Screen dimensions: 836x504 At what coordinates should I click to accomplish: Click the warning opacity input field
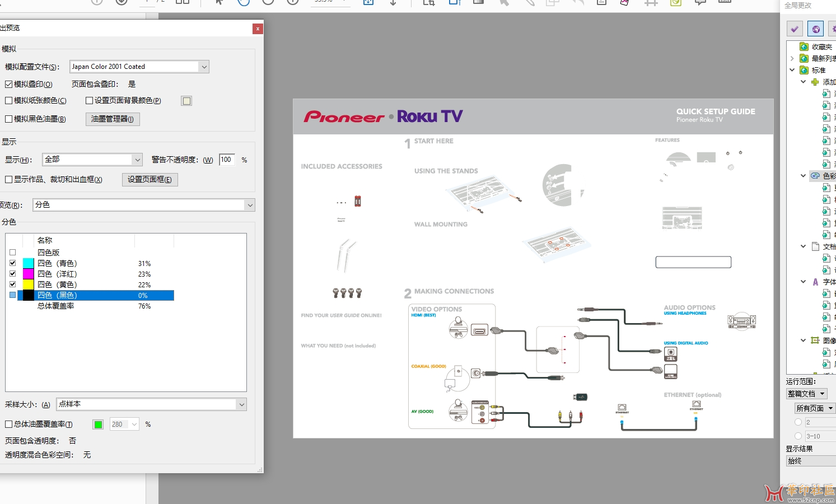point(227,160)
